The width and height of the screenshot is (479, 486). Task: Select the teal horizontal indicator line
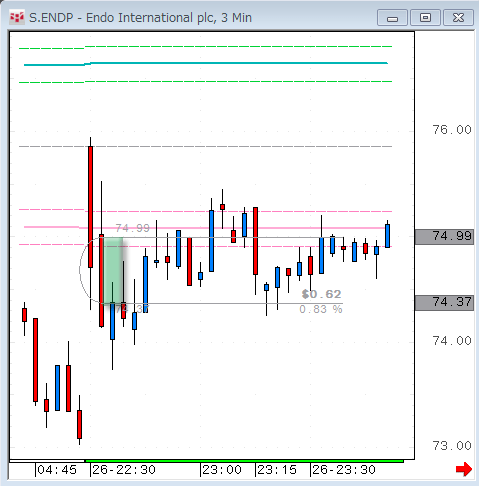click(206, 63)
